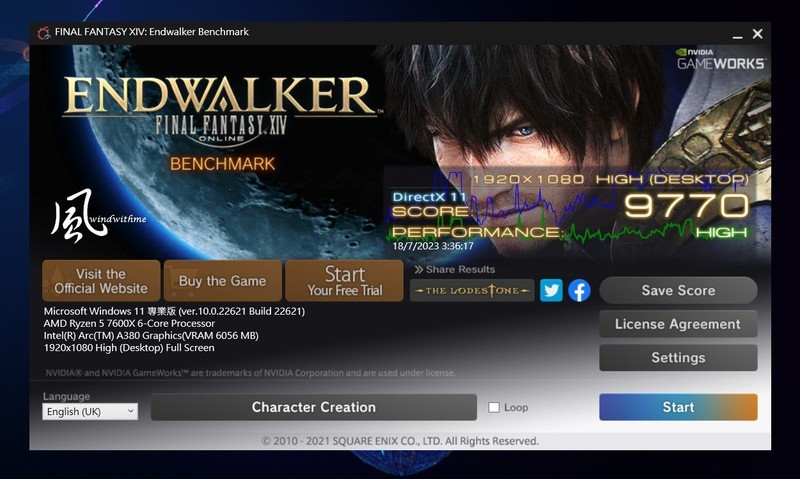Share results on Twitter
Image resolution: width=800 pixels, height=479 pixels.
pos(551,290)
